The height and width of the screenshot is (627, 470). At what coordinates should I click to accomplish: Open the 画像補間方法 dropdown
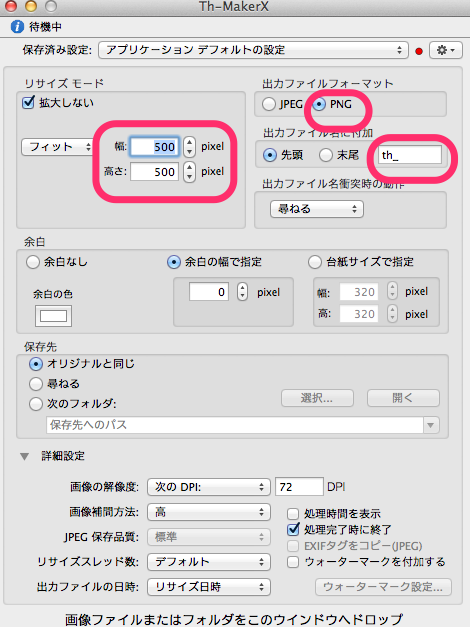[x=209, y=512]
